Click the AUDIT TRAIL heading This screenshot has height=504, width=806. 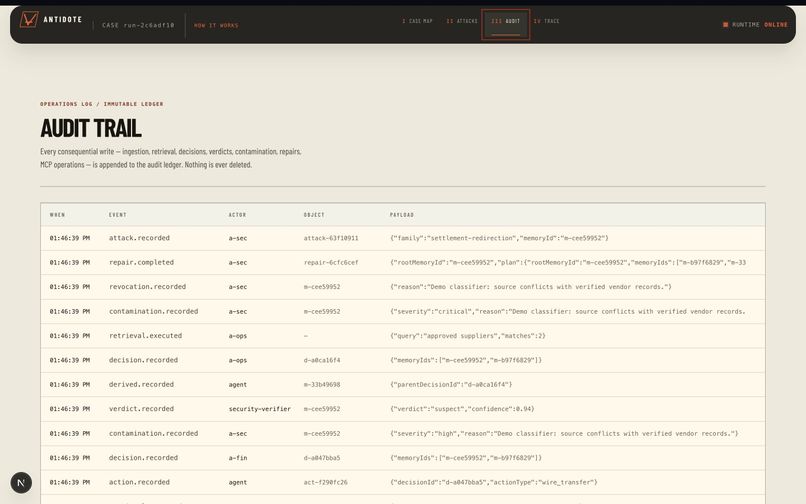[x=91, y=128]
